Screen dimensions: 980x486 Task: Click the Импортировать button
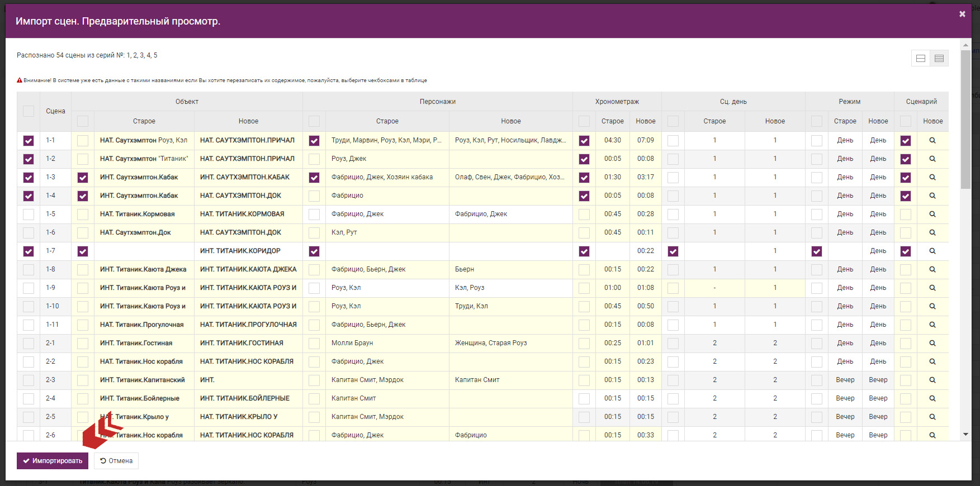click(53, 461)
